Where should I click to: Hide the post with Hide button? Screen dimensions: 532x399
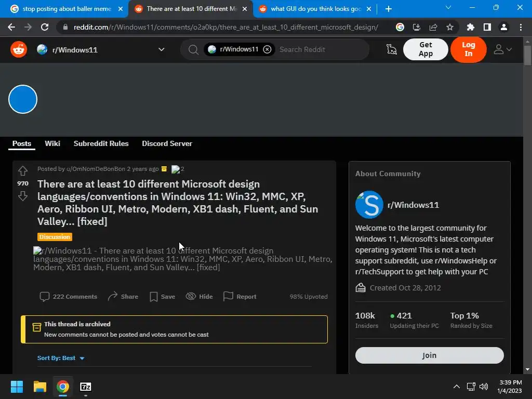click(199, 297)
